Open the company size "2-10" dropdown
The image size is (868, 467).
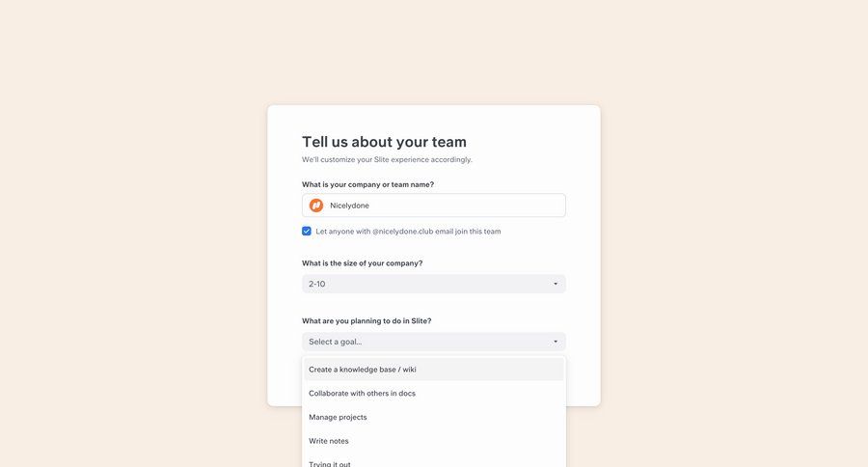(433, 284)
